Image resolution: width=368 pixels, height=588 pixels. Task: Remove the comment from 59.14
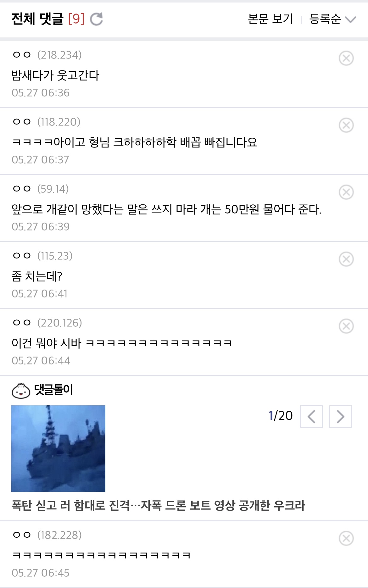tap(346, 192)
